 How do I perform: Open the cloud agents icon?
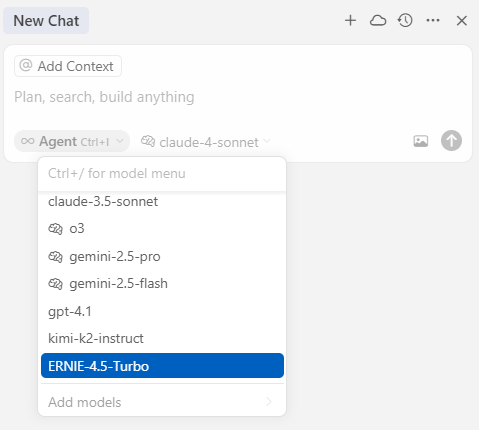click(x=378, y=21)
